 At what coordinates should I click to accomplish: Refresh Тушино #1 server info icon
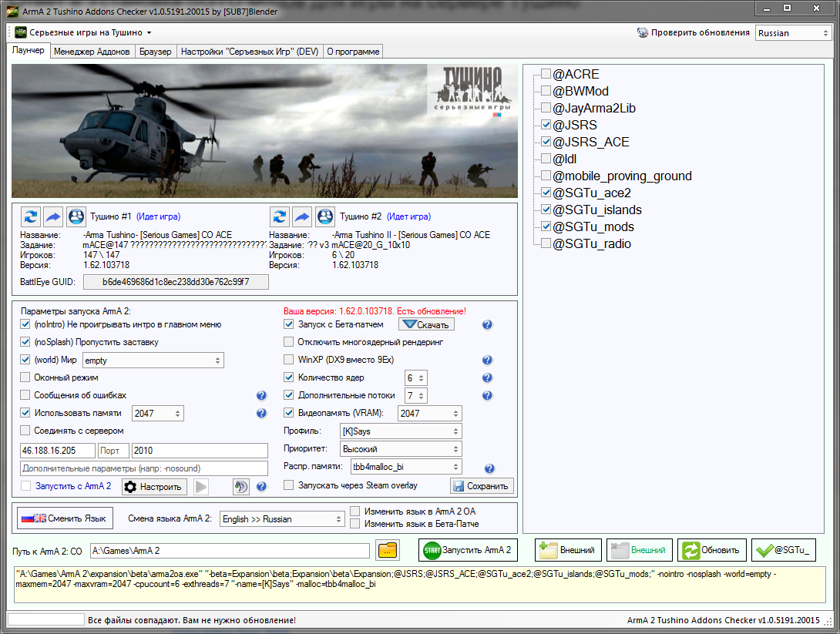click(31, 216)
